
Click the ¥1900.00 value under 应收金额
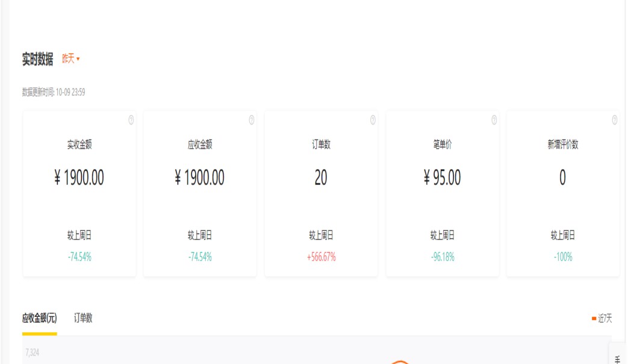(200, 177)
